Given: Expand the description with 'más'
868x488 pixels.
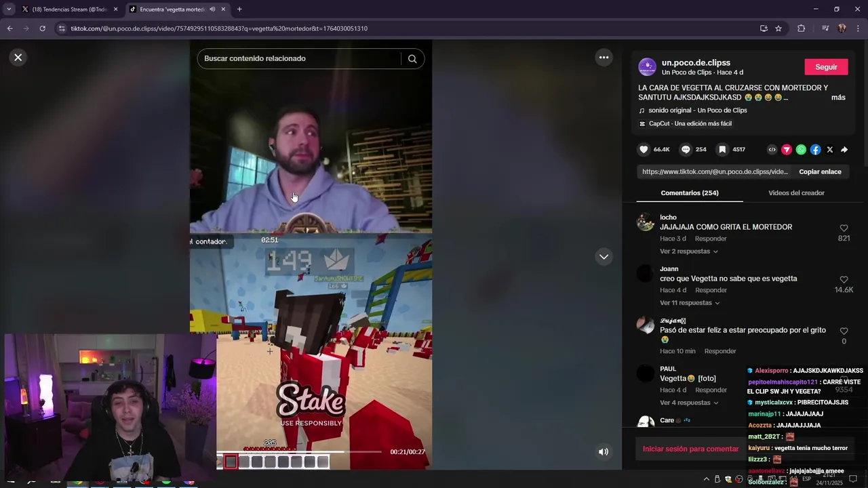Looking at the screenshot, I should click(x=838, y=98).
